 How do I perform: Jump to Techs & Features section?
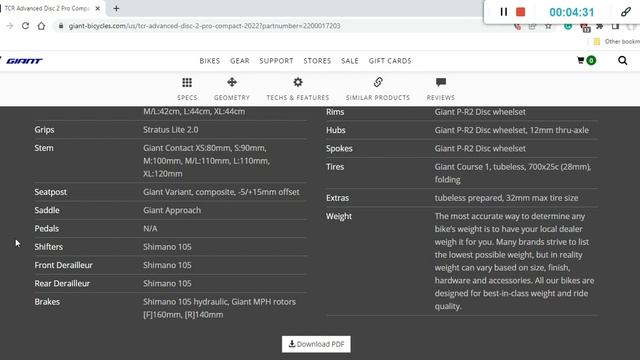coord(298,89)
